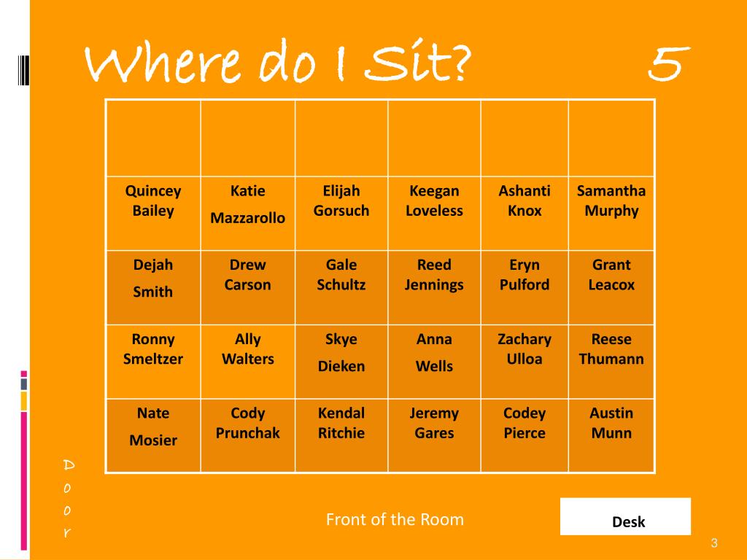
Task: Click the Ronny Smeltzer cell
Action: coord(153,362)
